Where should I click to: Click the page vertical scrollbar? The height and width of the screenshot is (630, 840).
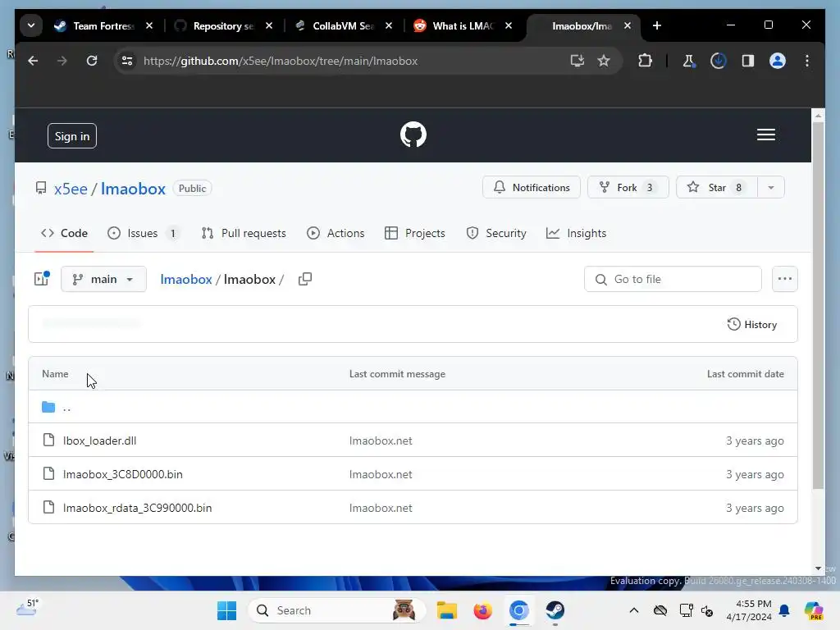tap(818, 305)
